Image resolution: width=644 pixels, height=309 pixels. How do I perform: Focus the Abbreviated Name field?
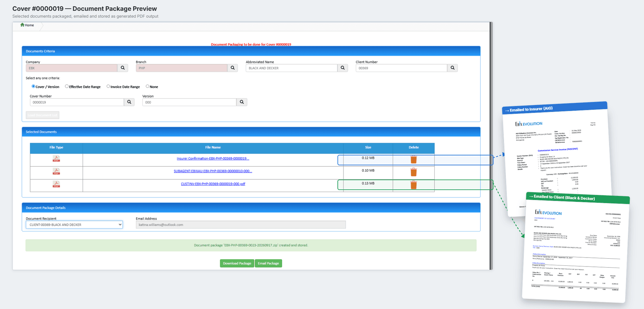292,68
